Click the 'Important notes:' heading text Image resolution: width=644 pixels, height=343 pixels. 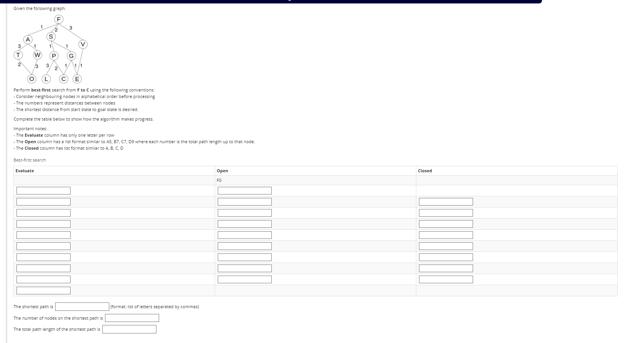point(30,129)
